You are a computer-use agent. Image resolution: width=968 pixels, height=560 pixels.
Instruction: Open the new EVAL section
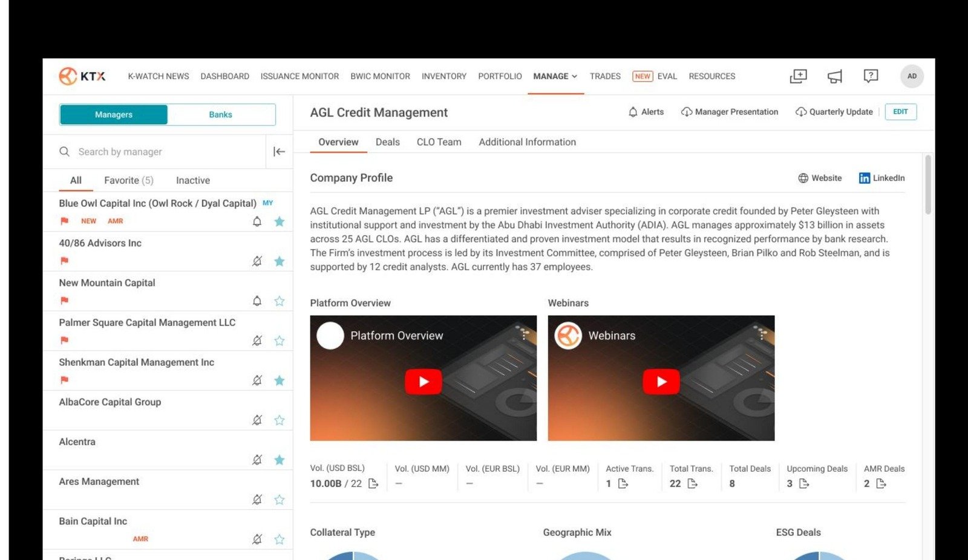[x=655, y=76]
